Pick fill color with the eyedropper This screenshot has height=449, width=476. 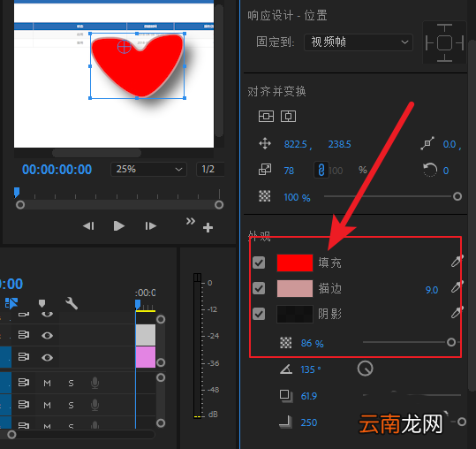[457, 262]
